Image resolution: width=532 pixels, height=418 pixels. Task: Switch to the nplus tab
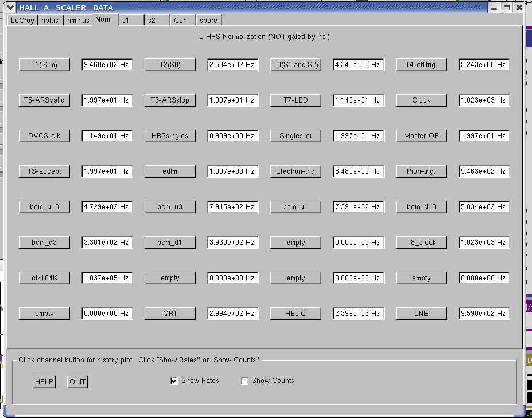pos(50,20)
